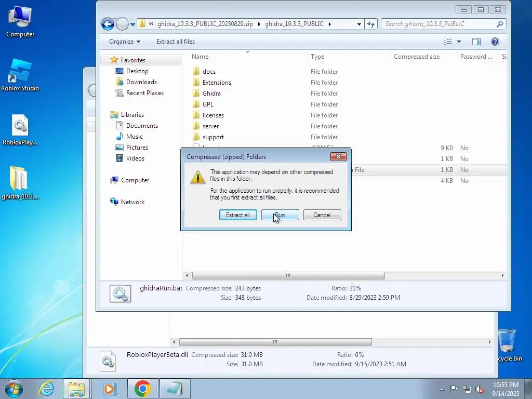
Task: Click the Action Center flag tray icon
Action: click(454, 389)
